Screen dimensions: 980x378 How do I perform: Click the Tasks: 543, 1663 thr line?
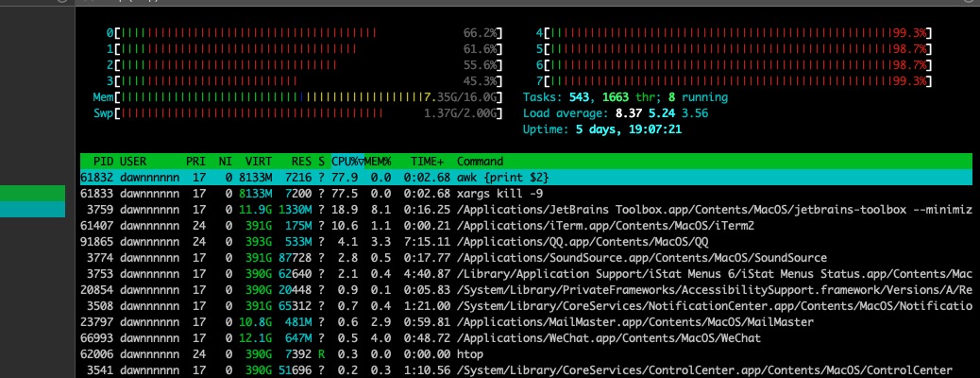[625, 97]
